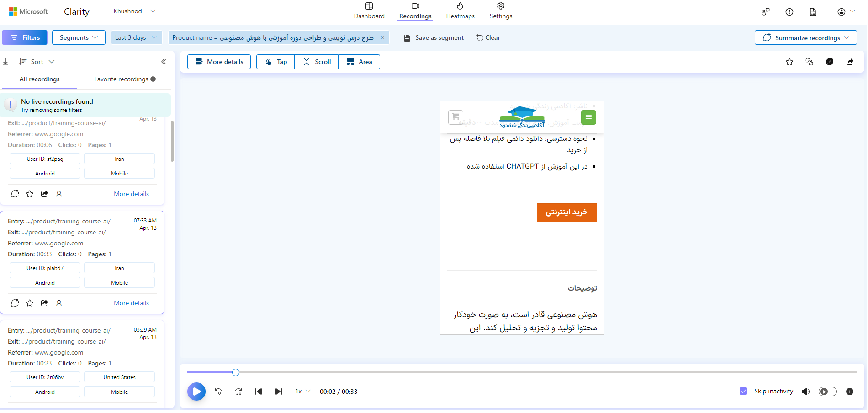
Task: Uncheck the Skip inactivity checkbox
Action: tap(743, 391)
